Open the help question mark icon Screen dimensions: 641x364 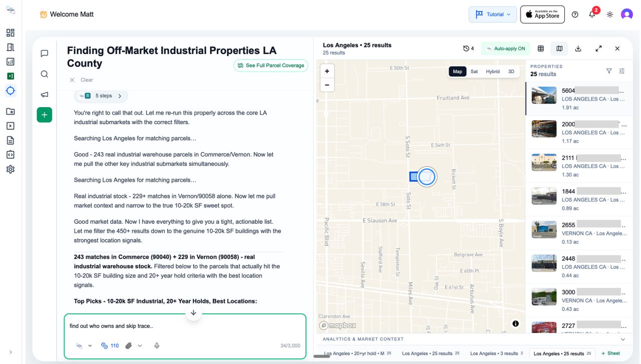(x=575, y=15)
